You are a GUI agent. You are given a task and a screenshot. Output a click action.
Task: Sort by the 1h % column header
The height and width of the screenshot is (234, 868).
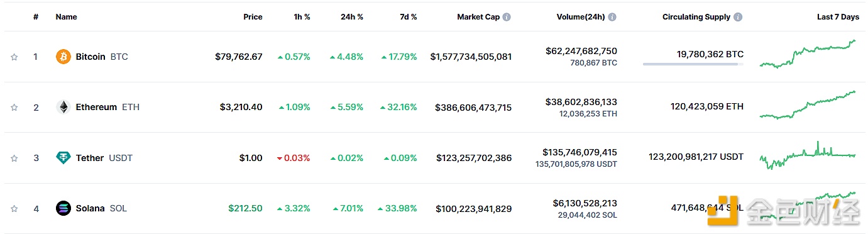tap(300, 17)
